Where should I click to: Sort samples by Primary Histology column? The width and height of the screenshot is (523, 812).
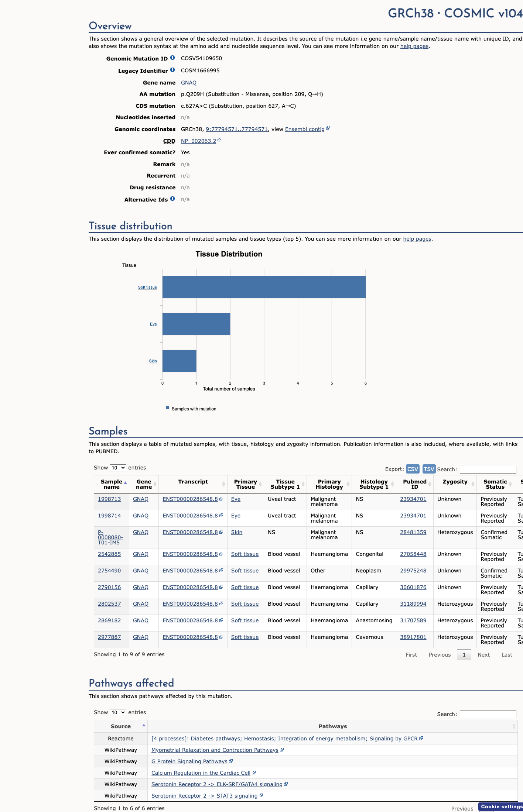329,484
